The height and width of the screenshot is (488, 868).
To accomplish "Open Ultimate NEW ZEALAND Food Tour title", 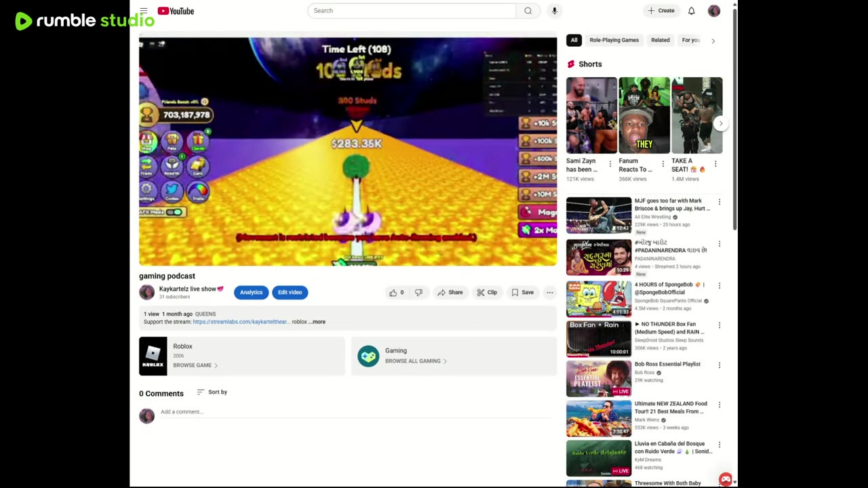I will click(671, 407).
